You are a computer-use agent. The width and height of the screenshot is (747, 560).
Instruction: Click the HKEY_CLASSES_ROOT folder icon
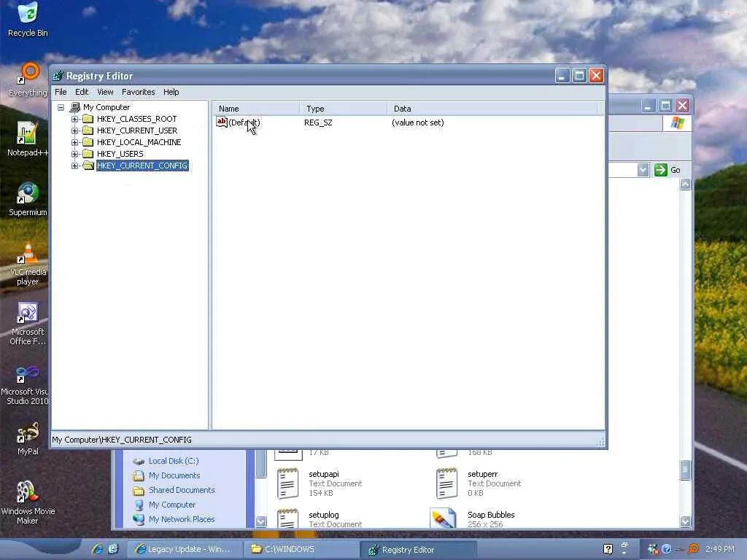[x=88, y=119]
